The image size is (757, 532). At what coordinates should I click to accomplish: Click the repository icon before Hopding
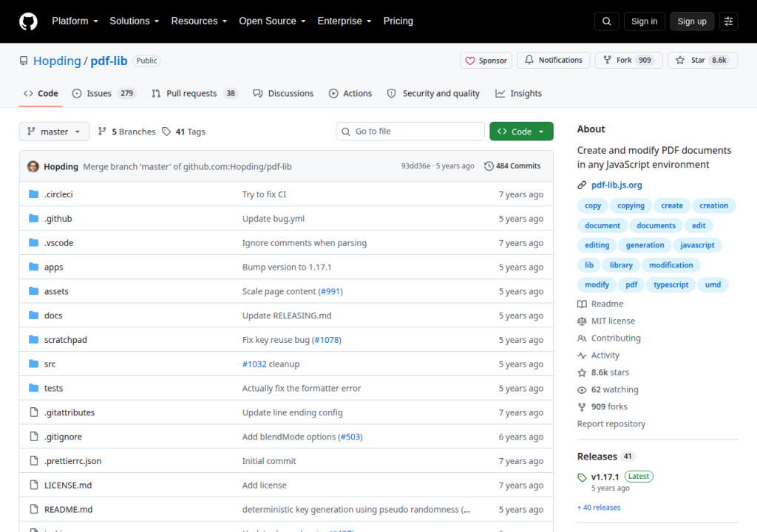pyautogui.click(x=24, y=61)
